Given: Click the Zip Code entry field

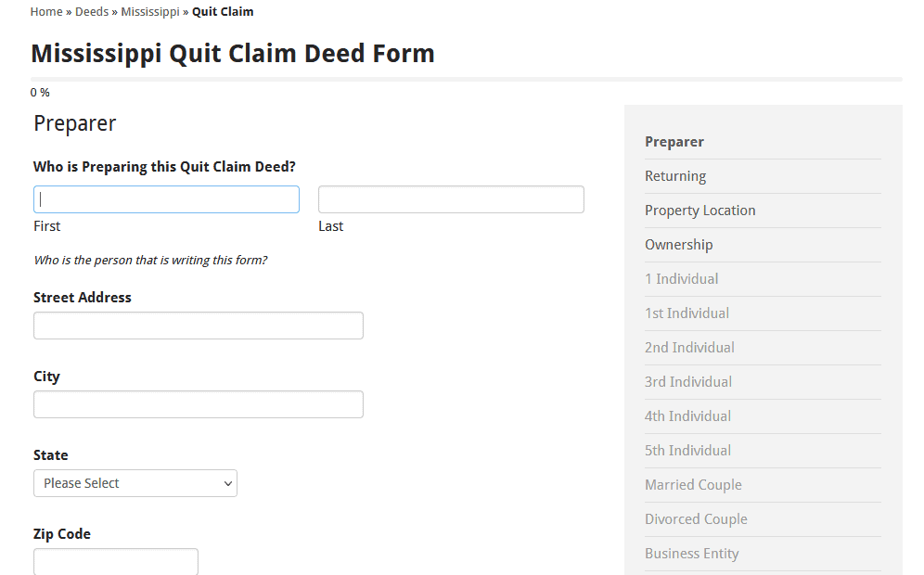Looking at the screenshot, I should (115, 561).
